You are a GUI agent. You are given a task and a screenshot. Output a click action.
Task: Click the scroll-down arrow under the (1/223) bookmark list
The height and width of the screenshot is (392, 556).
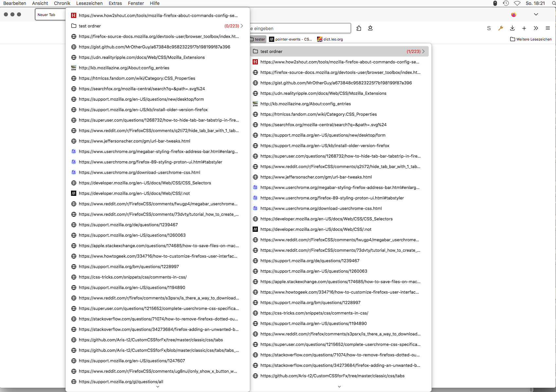339,387
